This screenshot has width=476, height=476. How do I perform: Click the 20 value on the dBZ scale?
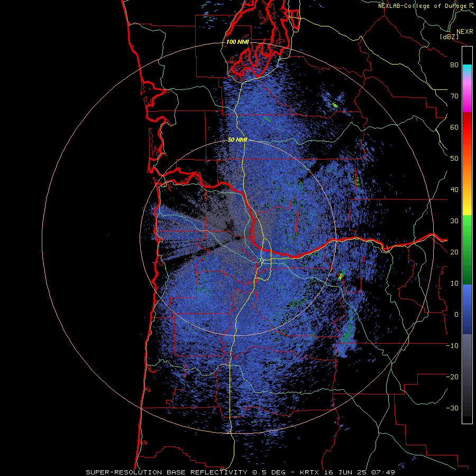tap(454, 252)
